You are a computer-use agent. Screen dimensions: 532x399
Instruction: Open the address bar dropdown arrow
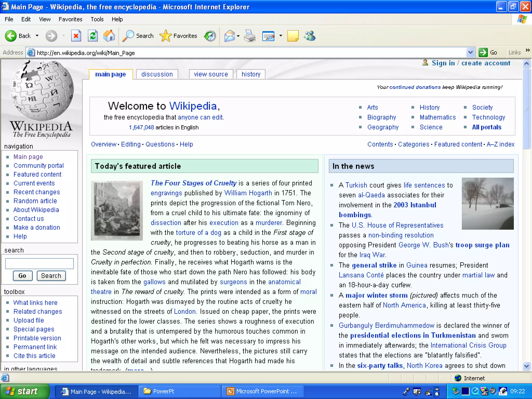point(470,52)
